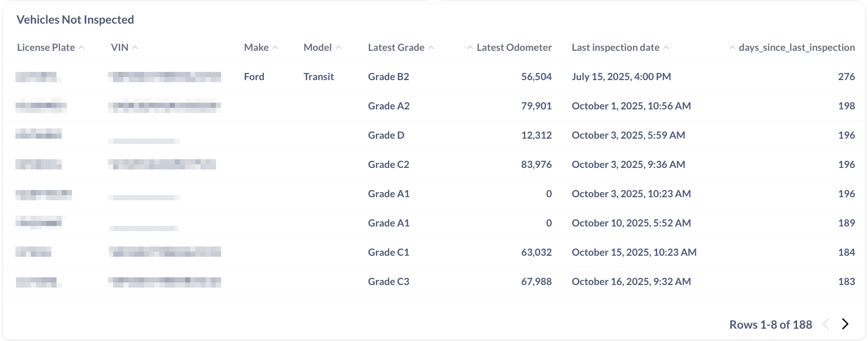This screenshot has width=868, height=341.
Task: Sort table by Model column
Action: click(318, 47)
